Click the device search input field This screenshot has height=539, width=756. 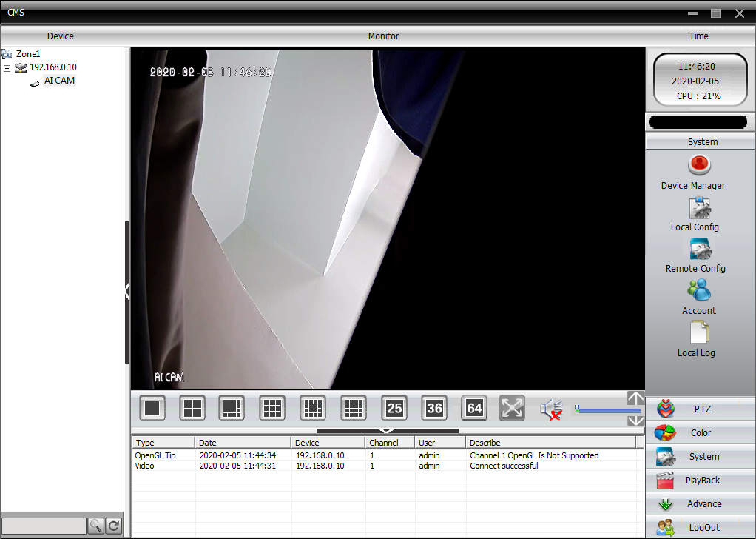point(44,526)
